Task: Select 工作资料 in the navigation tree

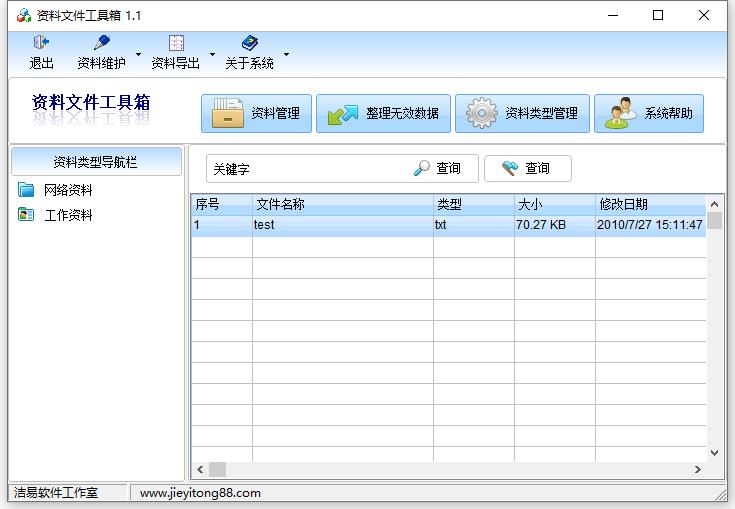Action: coord(68,215)
